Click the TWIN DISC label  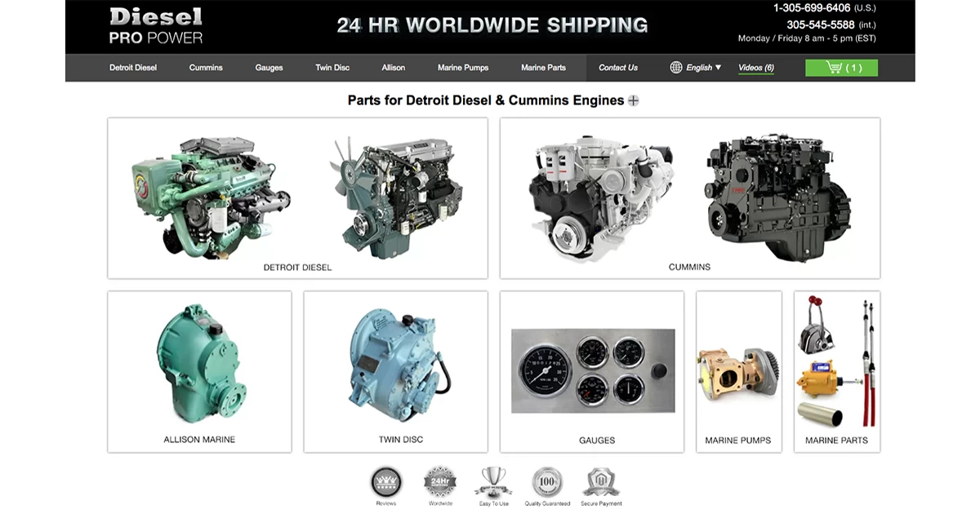point(401,440)
